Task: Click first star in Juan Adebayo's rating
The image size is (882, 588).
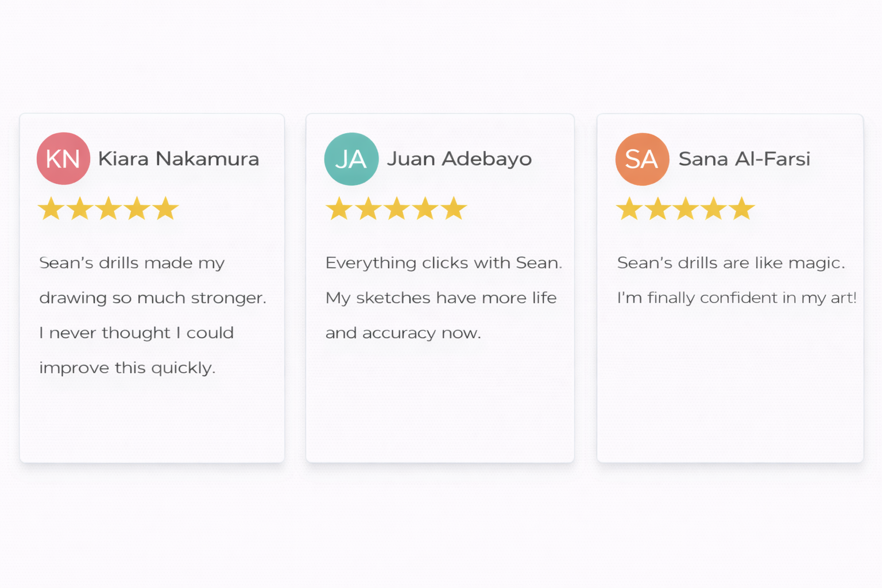Action: click(x=339, y=208)
